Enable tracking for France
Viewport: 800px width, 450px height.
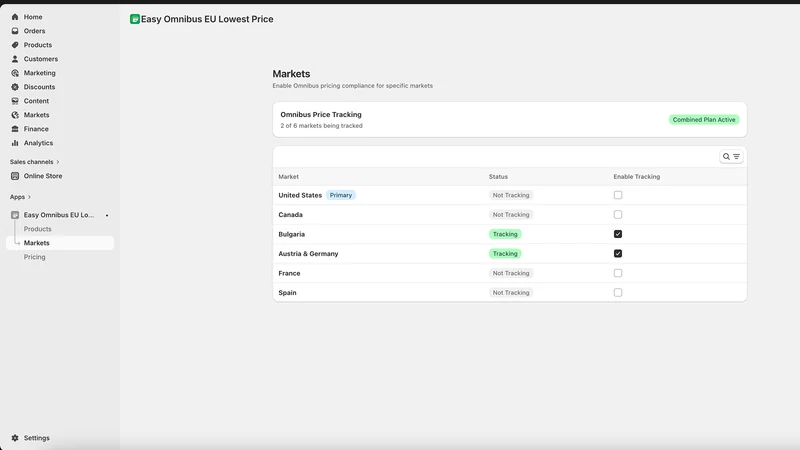point(618,273)
